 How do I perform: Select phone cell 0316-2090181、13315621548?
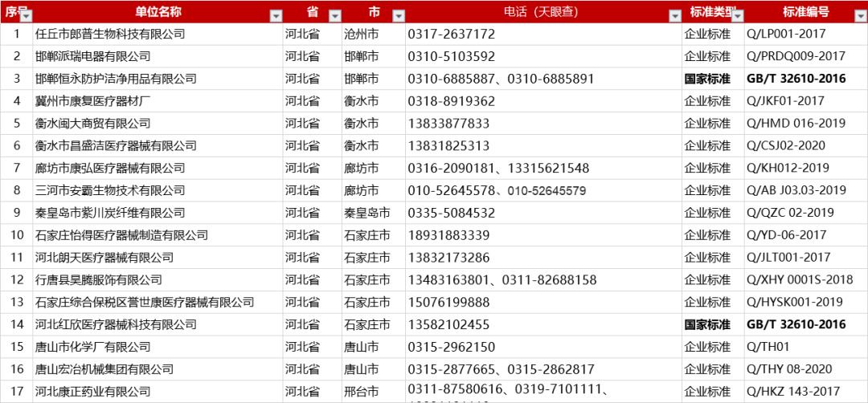point(543,168)
